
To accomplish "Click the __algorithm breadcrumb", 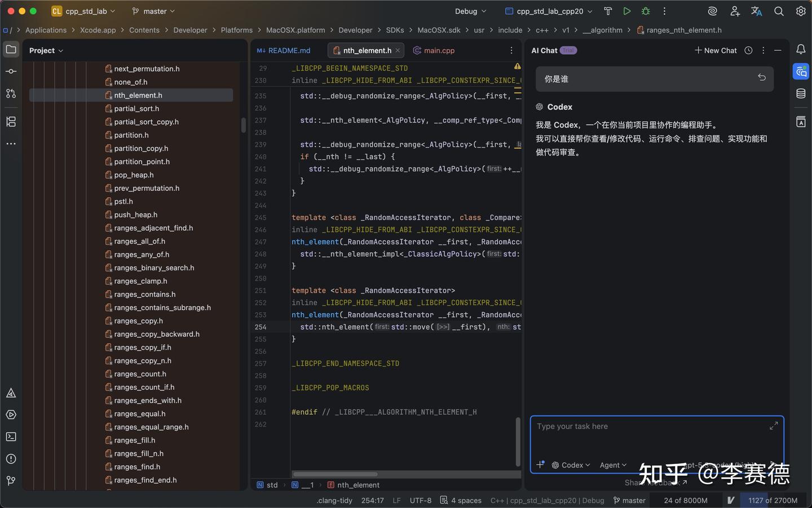I will 602,30.
